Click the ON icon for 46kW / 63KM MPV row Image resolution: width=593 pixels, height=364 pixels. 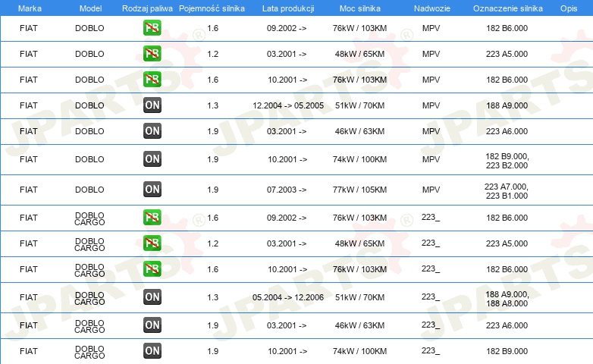pyautogui.click(x=152, y=131)
